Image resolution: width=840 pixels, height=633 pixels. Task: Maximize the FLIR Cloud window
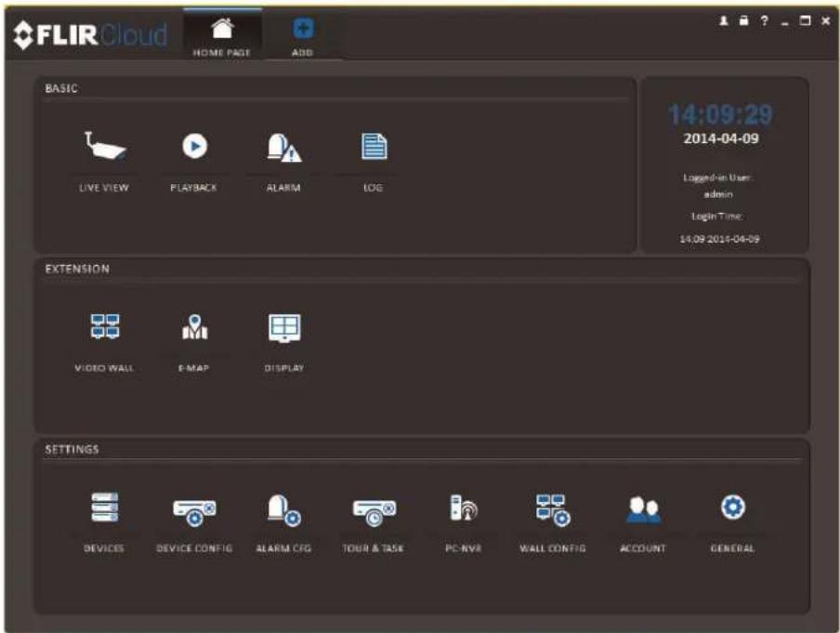(806, 20)
